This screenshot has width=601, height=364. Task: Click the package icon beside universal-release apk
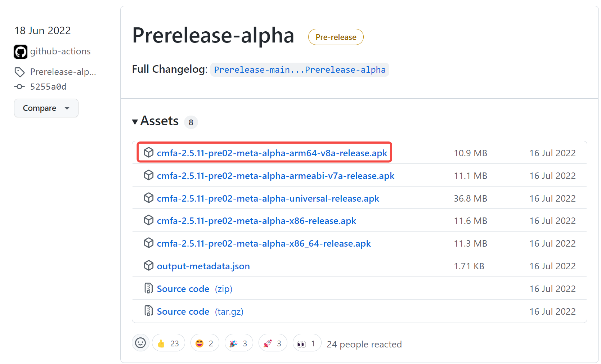149,198
